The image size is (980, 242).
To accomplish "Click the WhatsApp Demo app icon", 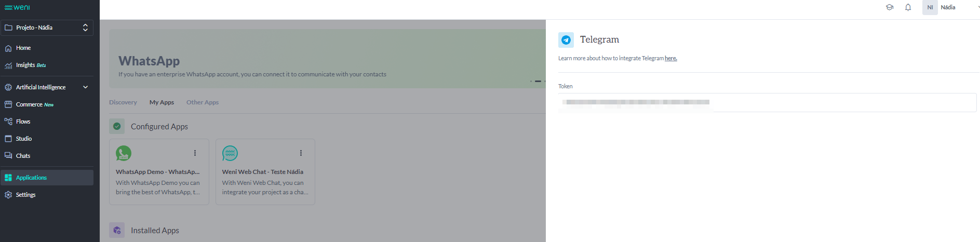I will (124, 153).
